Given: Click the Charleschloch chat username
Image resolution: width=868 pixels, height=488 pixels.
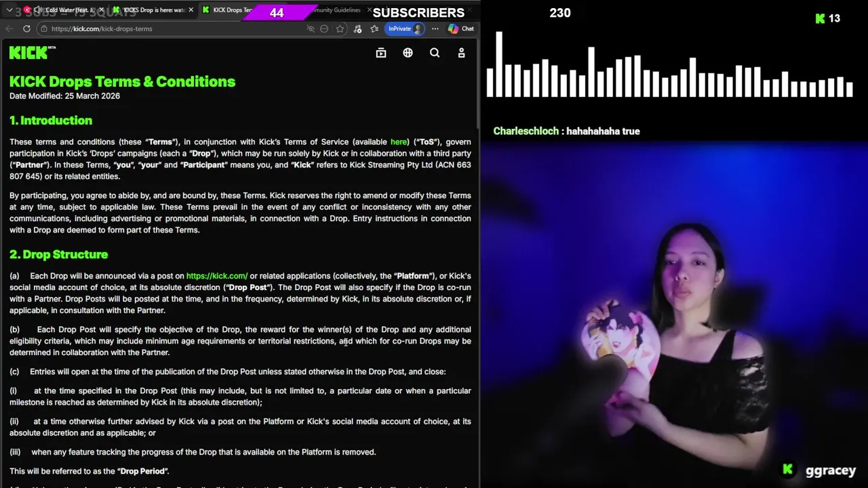Looking at the screenshot, I should [x=525, y=131].
